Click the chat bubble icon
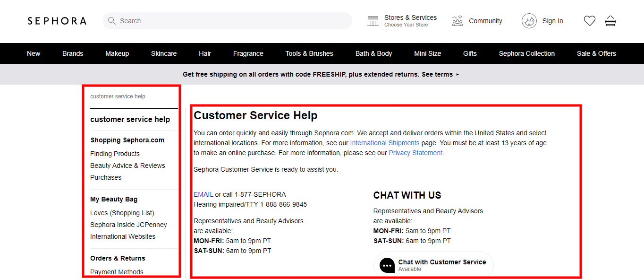The width and height of the screenshot is (644, 279). [387, 265]
